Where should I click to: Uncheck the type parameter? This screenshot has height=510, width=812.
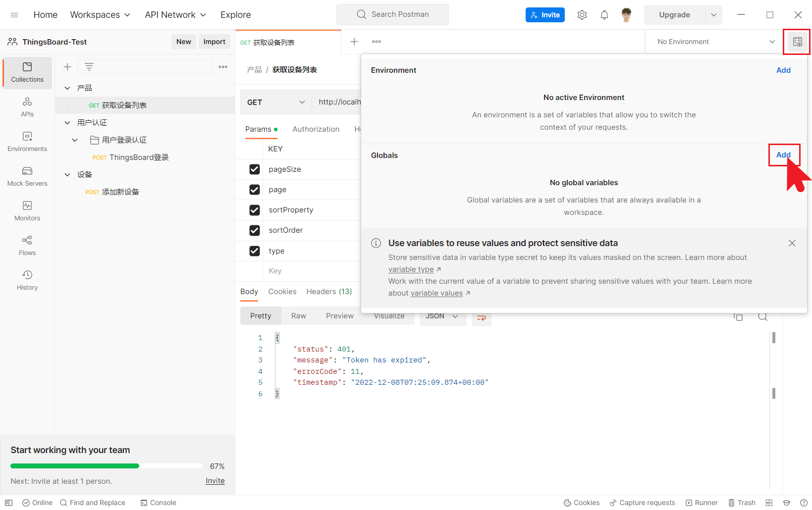(255, 251)
